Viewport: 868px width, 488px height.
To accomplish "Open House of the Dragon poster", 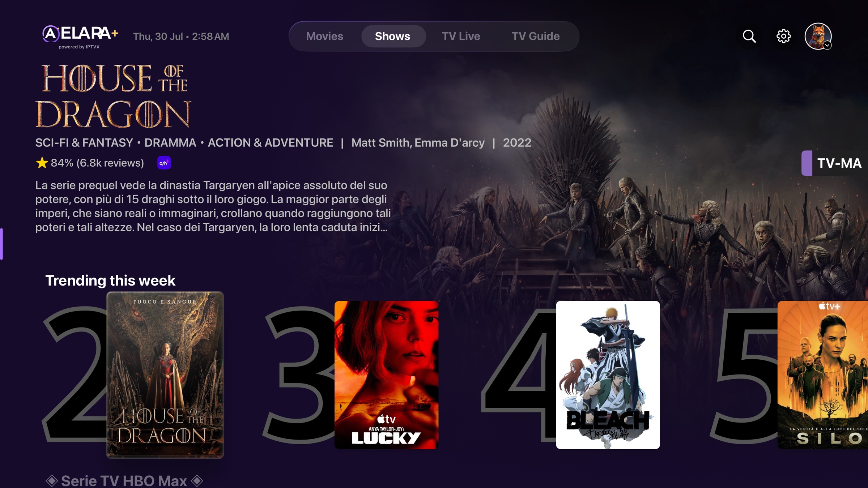I will click(165, 375).
